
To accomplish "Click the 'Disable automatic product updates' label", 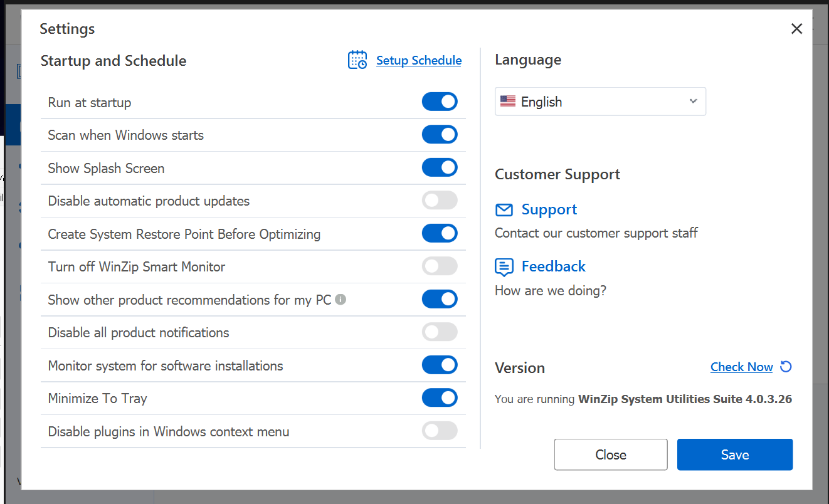I will 149,201.
